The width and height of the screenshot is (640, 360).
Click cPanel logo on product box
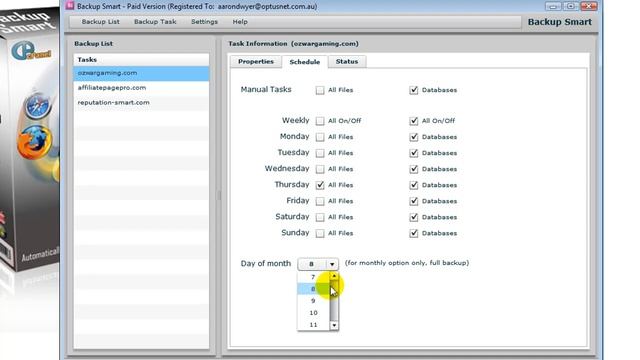coord(31,51)
